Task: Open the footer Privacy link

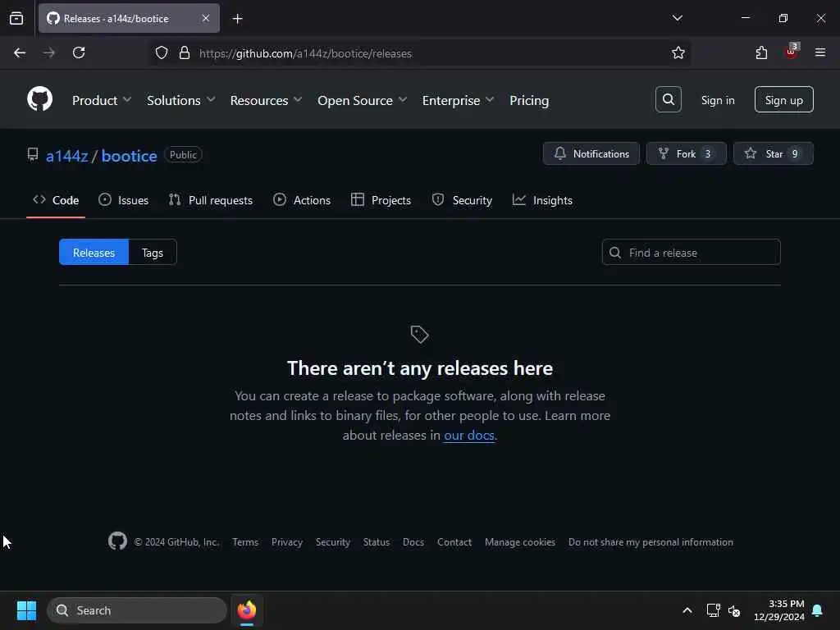Action: tap(286, 541)
